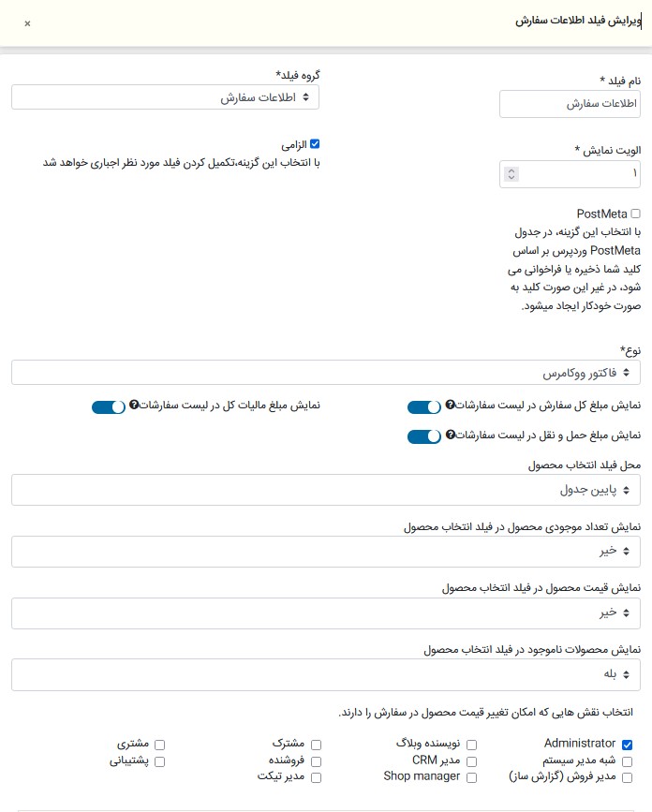The image size is (652, 812).
Task: Open نمایش تعداد موجودی محصول dropdown
Action: [326, 552]
